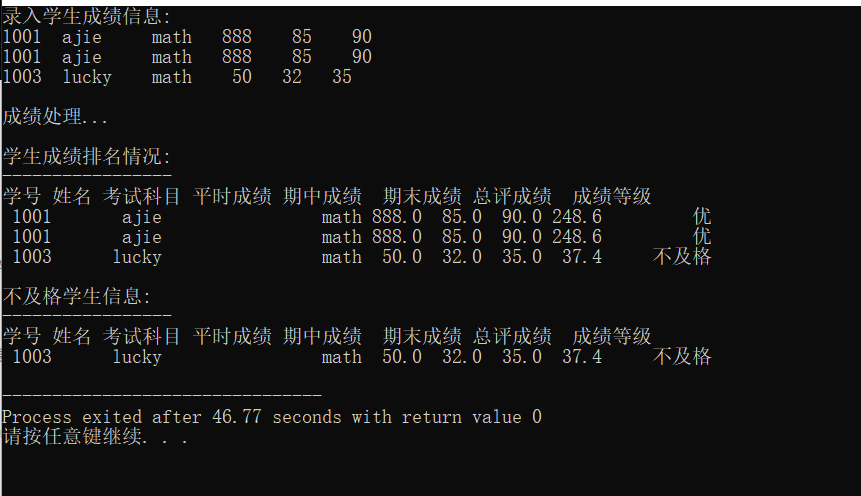The height and width of the screenshot is (496, 861).
Task: Click the '学号' header in ranking table
Action: point(22,197)
